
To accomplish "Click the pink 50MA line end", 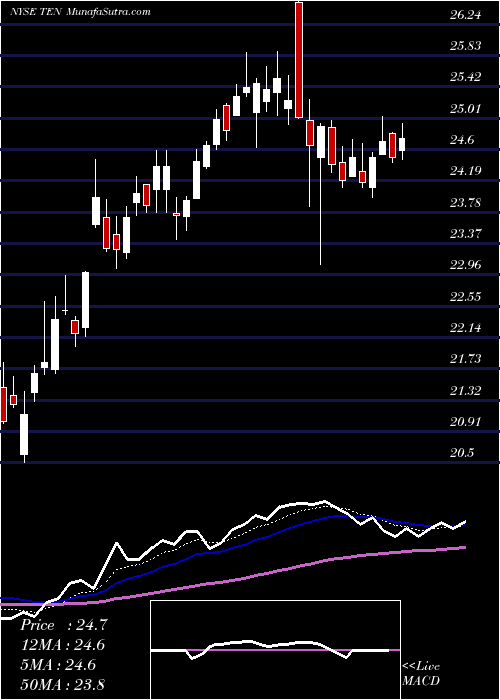I will (x=464, y=547).
